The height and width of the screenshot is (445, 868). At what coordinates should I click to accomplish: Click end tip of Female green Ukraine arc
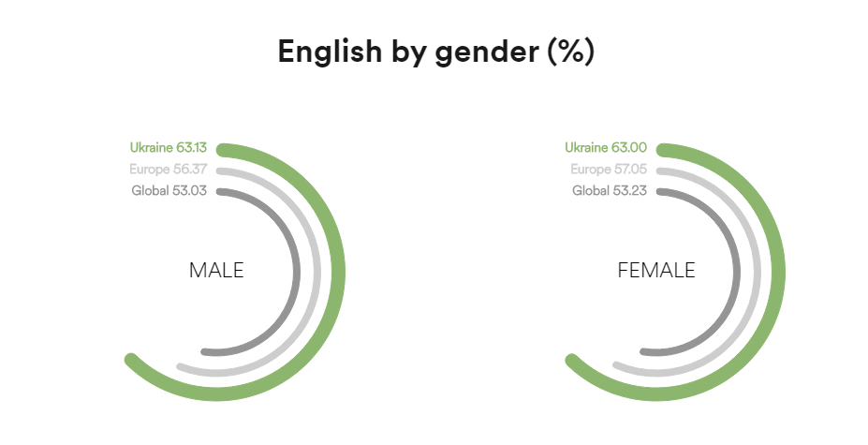[572, 362]
